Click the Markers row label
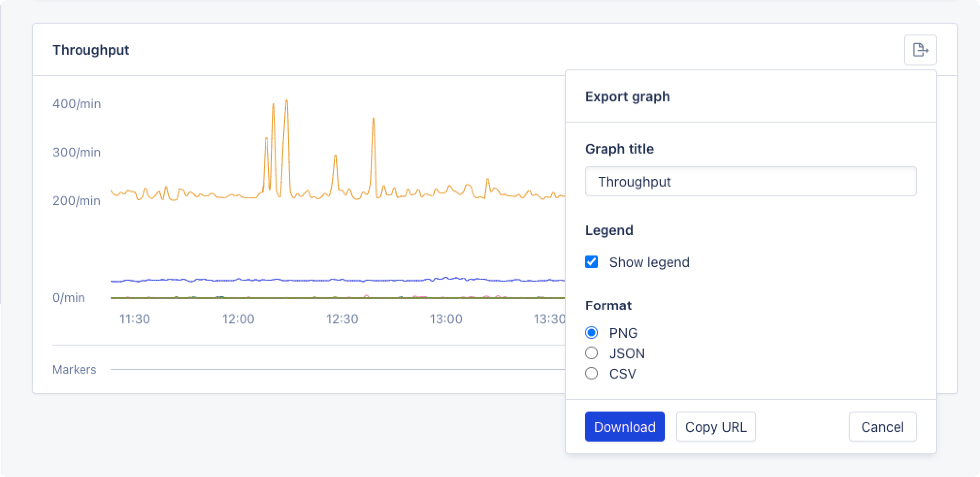980x477 pixels. (x=75, y=369)
